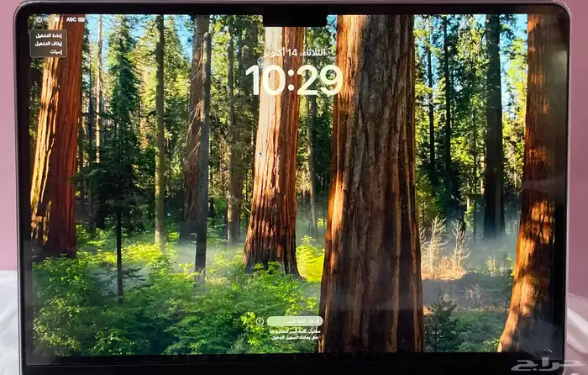The width and height of the screenshot is (588, 375).
Task: Click inside the password entry field
Action: tap(294, 321)
